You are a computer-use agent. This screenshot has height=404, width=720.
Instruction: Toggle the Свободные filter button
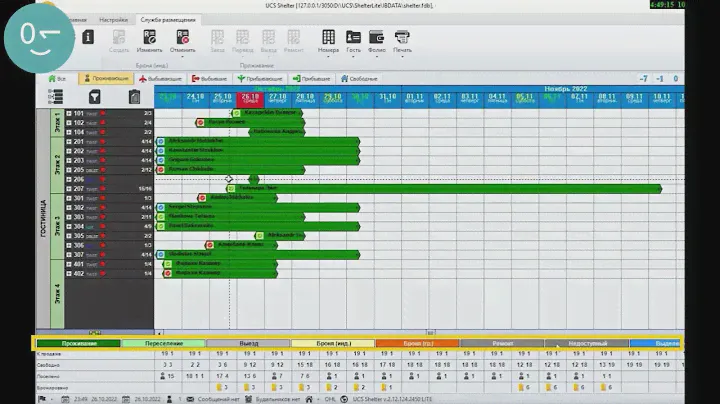click(359, 78)
